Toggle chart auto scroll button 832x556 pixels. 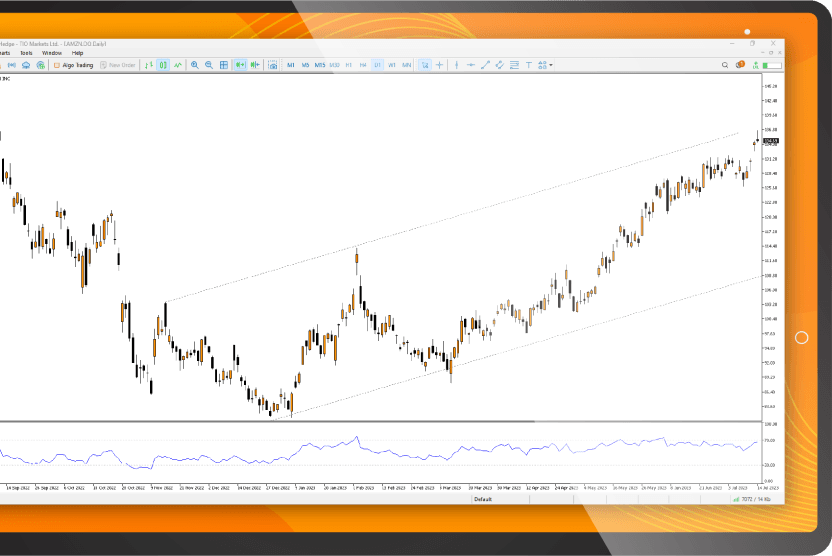tap(240, 65)
